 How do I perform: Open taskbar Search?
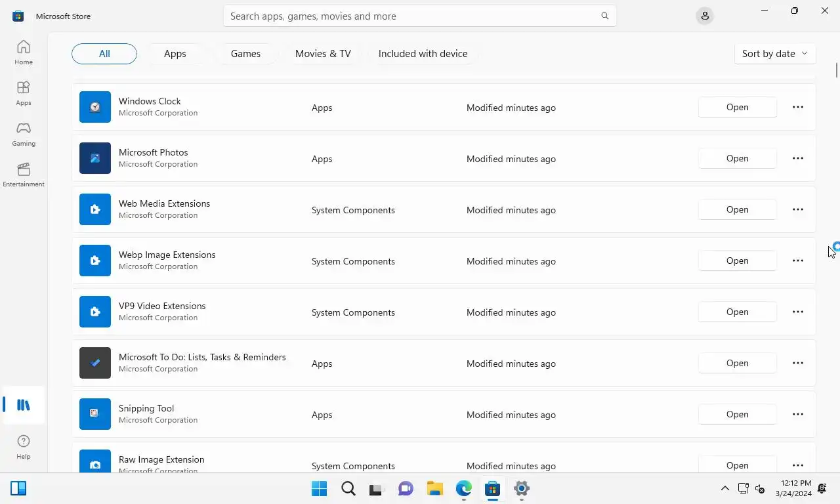click(x=348, y=488)
